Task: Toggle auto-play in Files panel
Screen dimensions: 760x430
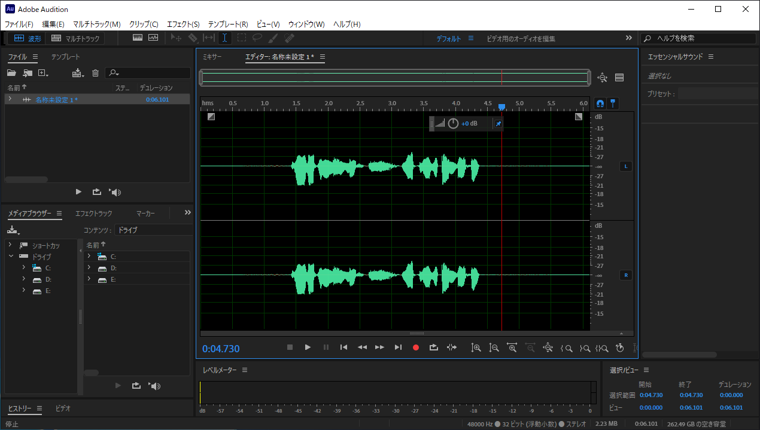Action: pos(115,192)
